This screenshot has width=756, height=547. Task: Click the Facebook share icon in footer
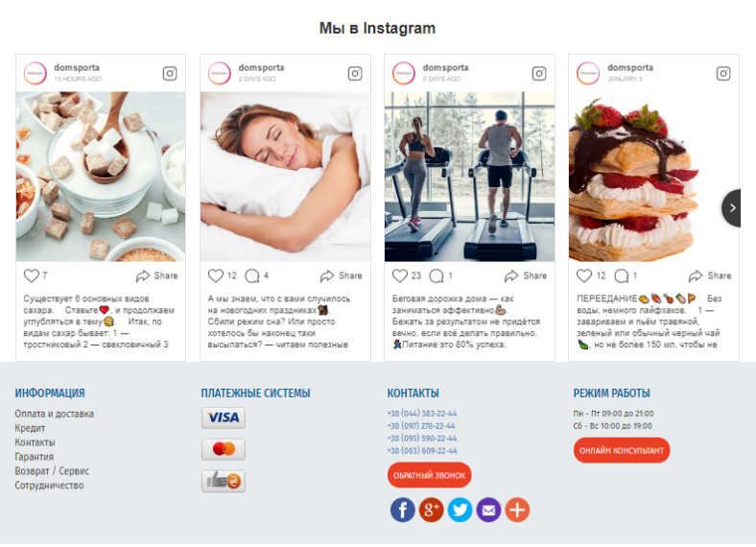click(403, 510)
